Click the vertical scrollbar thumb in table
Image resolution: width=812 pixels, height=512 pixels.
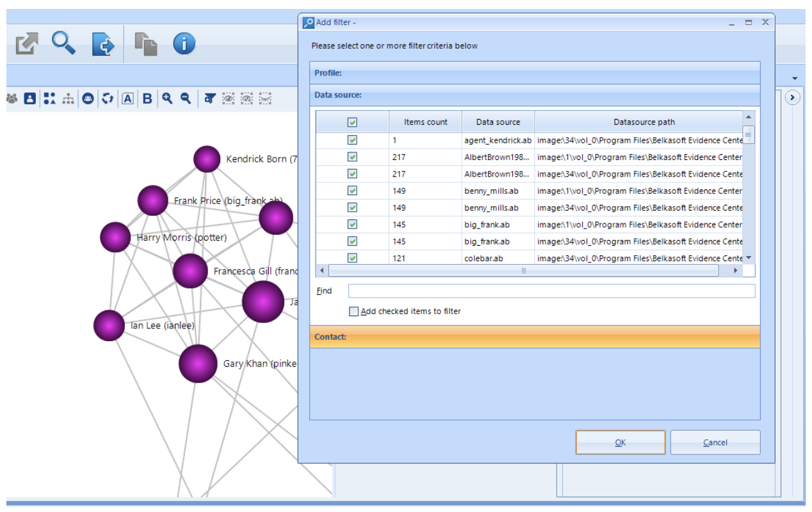coord(749,134)
